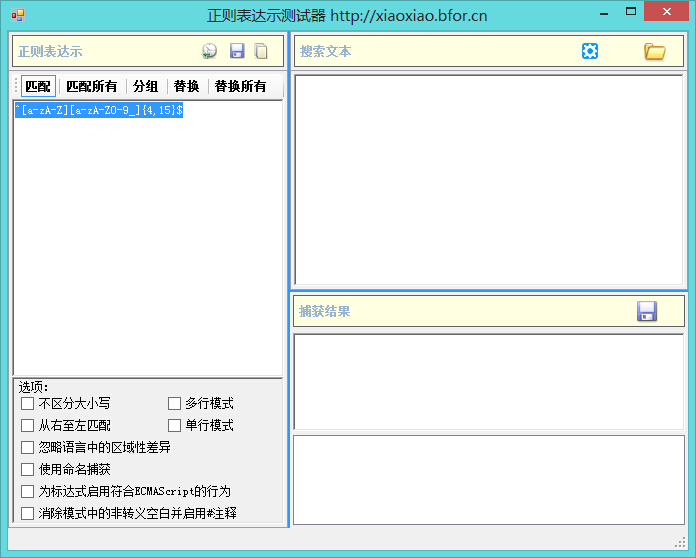Click the 替换所有 button

(240, 87)
